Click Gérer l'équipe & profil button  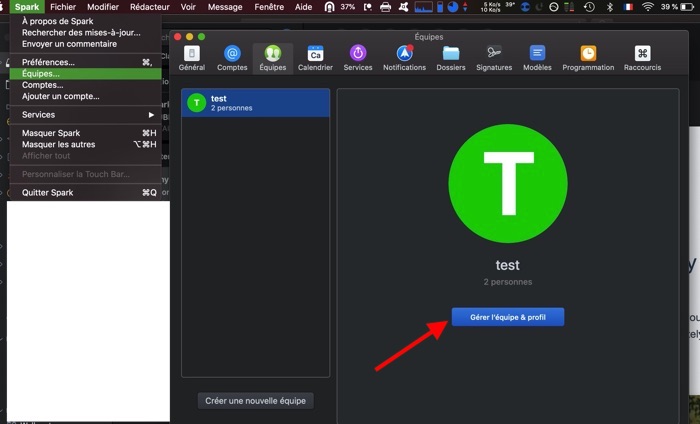pyautogui.click(x=508, y=317)
